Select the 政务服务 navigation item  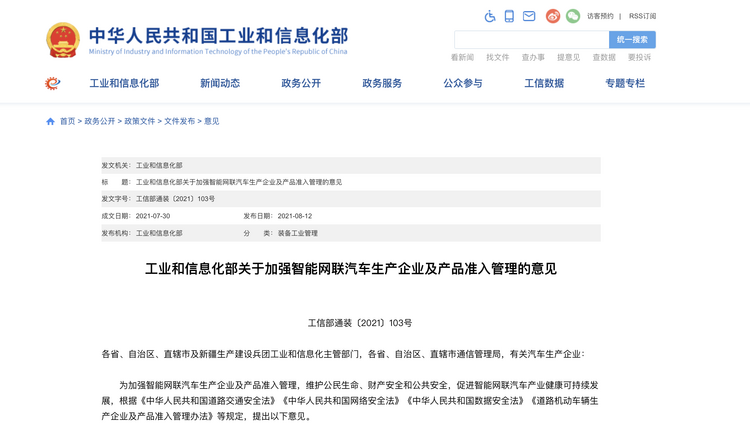coord(382,83)
